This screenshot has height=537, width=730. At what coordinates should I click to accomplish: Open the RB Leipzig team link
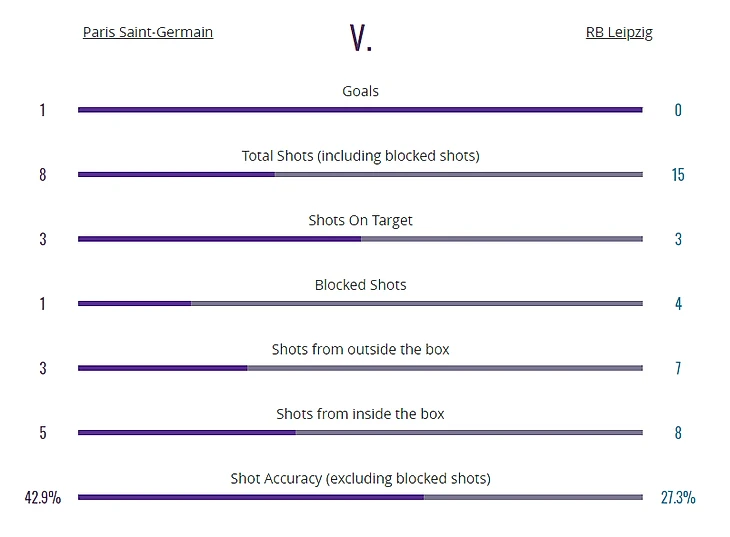point(619,32)
